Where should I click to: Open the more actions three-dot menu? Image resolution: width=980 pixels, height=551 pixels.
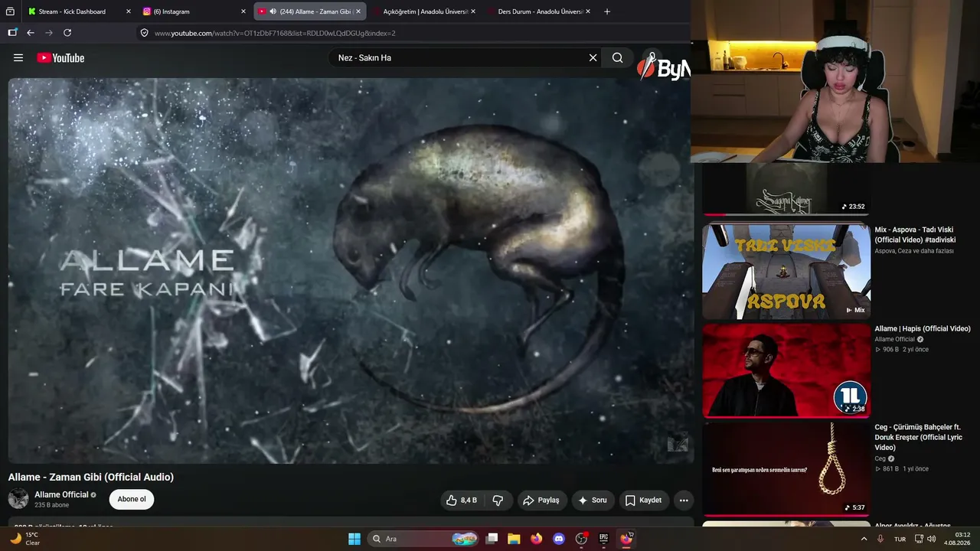pyautogui.click(x=684, y=500)
